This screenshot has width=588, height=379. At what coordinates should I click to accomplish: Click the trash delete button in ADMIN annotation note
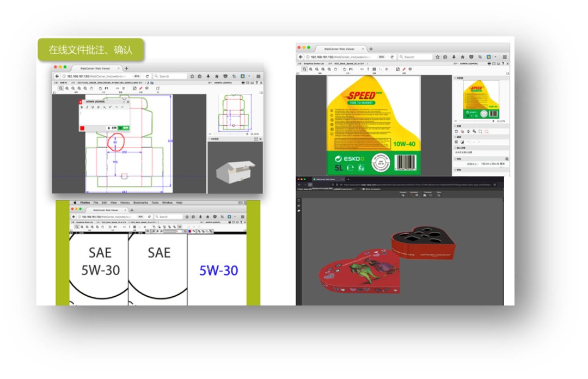click(112, 128)
